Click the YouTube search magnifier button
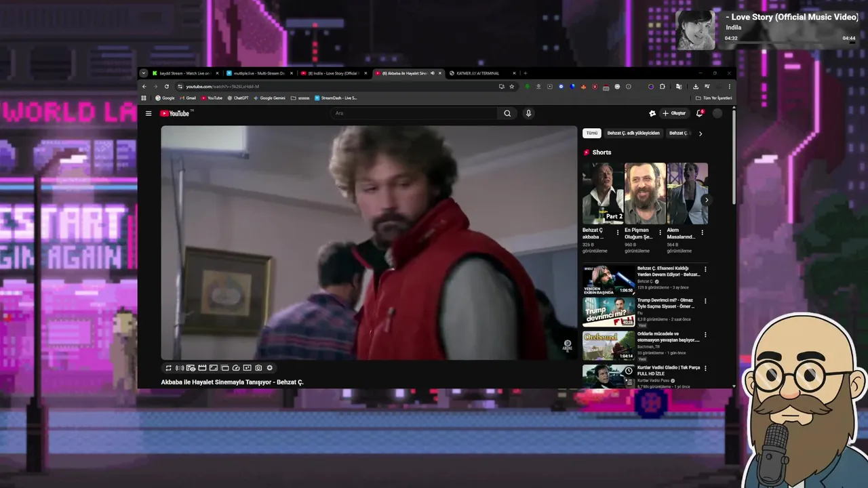This screenshot has width=868, height=488. tap(507, 113)
